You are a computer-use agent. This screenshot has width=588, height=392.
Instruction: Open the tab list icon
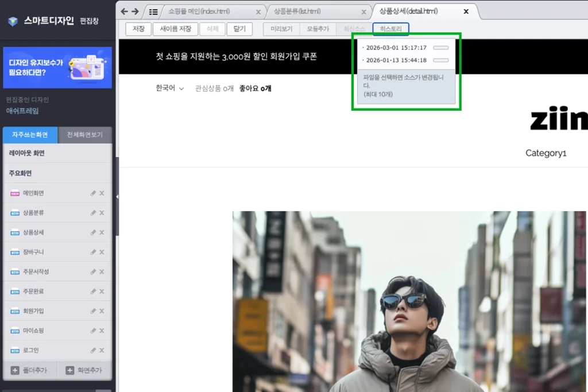click(x=153, y=12)
